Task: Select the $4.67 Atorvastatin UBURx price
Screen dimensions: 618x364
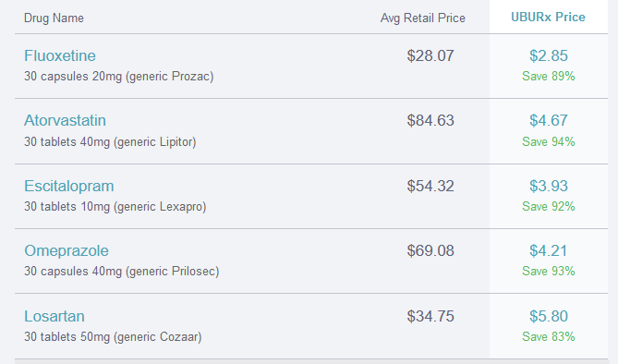Action: click(x=548, y=120)
